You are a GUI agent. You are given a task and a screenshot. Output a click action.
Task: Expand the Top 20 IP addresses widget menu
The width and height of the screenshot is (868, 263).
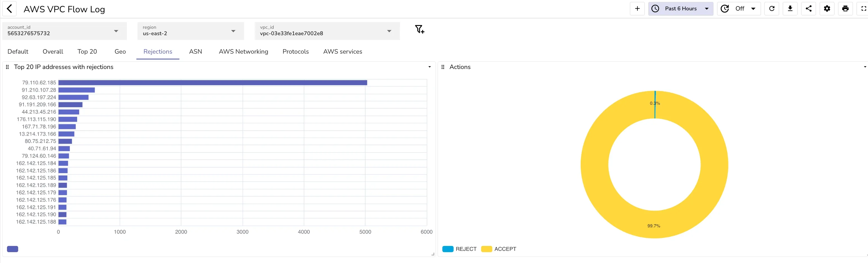(x=429, y=67)
